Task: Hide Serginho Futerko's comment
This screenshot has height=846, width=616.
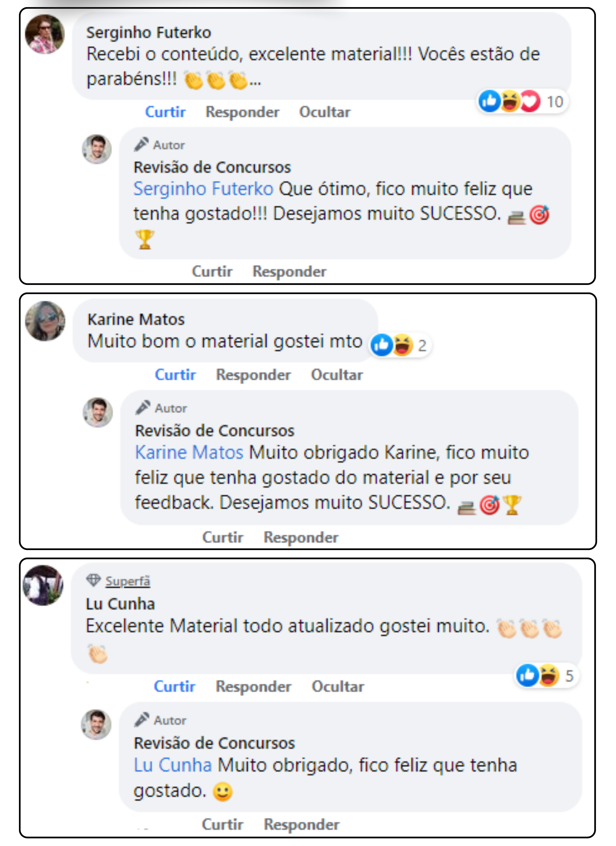Action: 325,112
